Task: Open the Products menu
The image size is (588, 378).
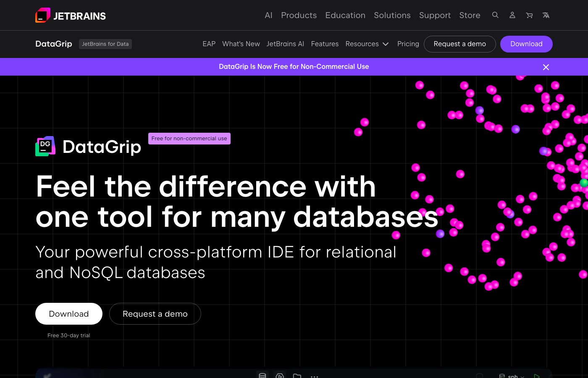Action: coord(299,15)
